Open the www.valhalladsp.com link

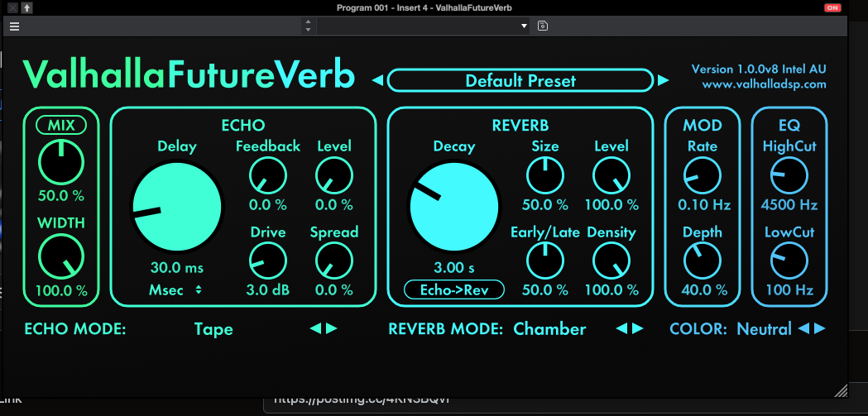tap(764, 84)
